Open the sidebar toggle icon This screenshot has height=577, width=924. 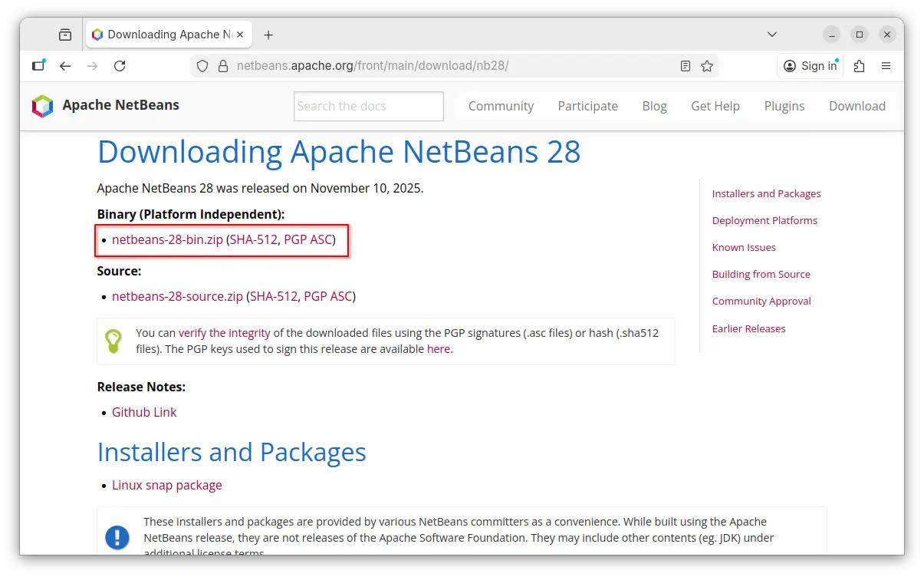38,66
